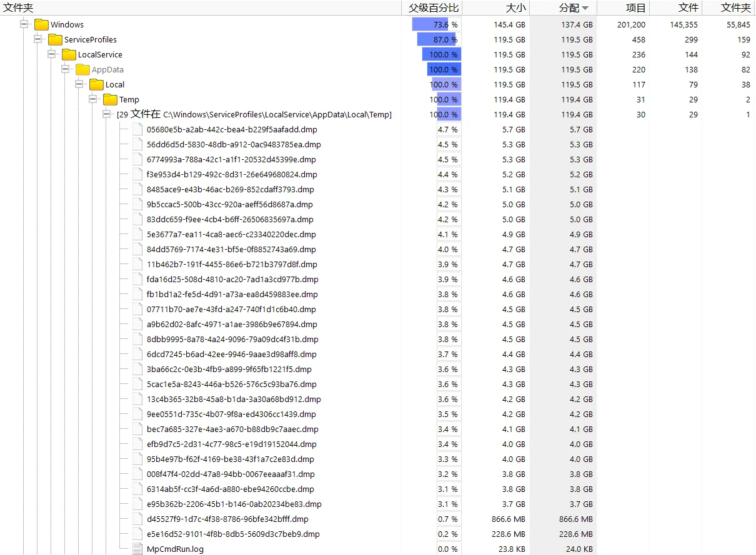Click file icon of fb1bd1a2-fe5d dmp file

pyautogui.click(x=137, y=294)
